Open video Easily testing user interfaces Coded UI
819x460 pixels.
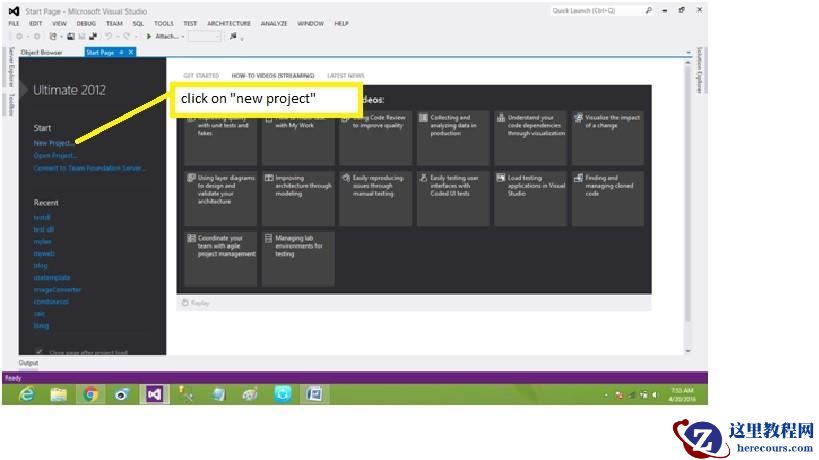click(x=453, y=198)
